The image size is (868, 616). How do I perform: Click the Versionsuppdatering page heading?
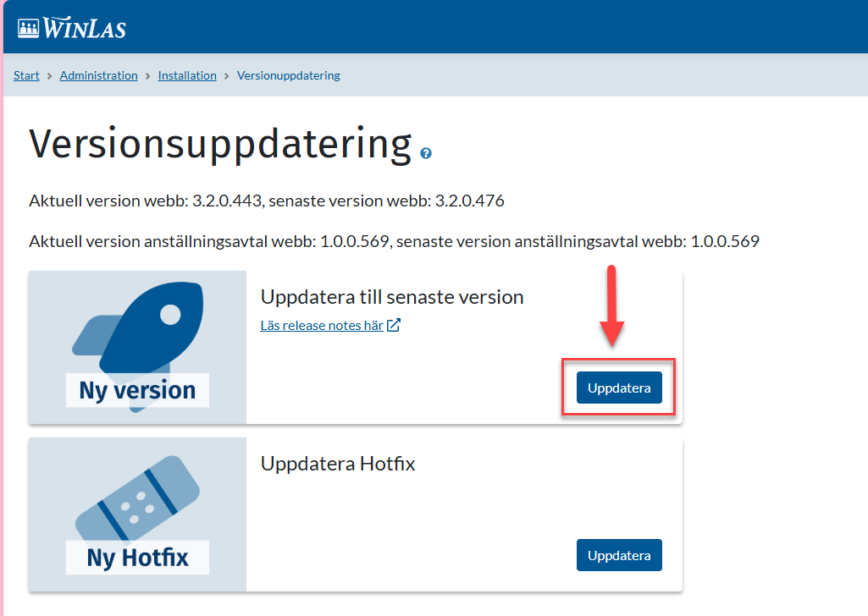point(220,145)
